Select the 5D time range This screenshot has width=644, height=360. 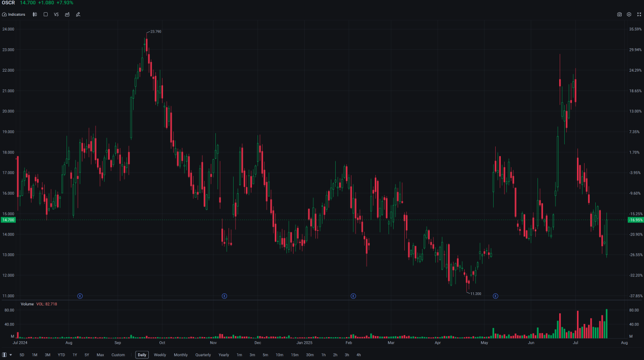pos(22,355)
